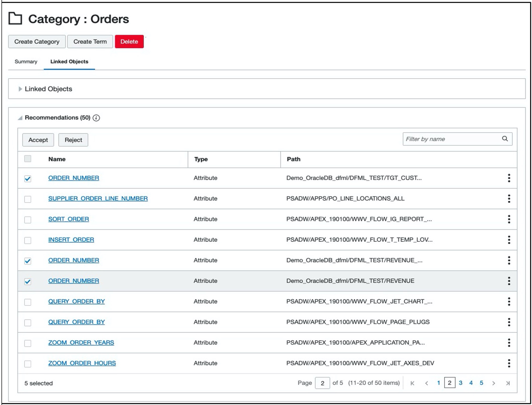Click the Recommendations info icon
The image size is (532, 405).
(x=96, y=118)
